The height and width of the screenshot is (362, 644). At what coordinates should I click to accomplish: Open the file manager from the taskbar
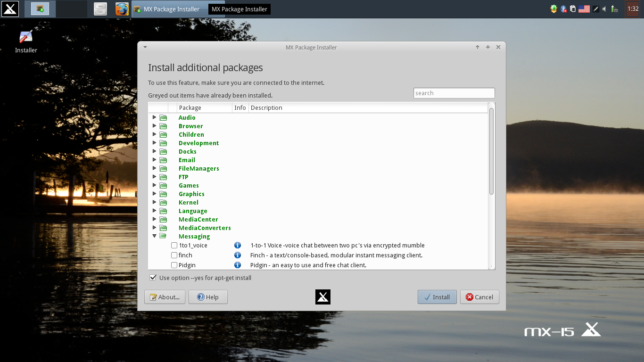click(100, 8)
